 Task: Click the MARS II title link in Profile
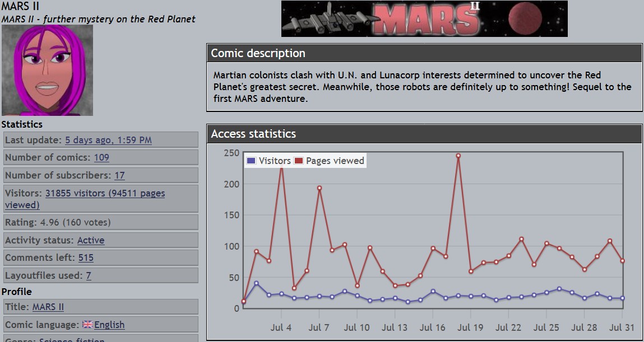coord(48,307)
